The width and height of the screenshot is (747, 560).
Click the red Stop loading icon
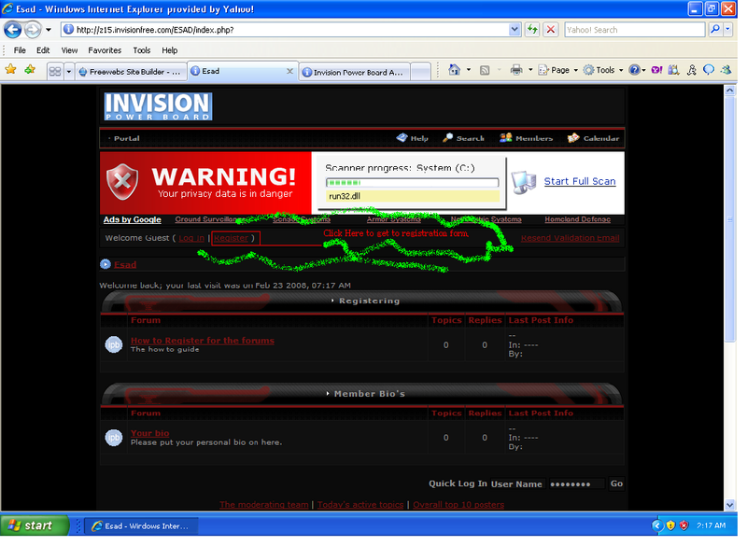pyautogui.click(x=551, y=30)
